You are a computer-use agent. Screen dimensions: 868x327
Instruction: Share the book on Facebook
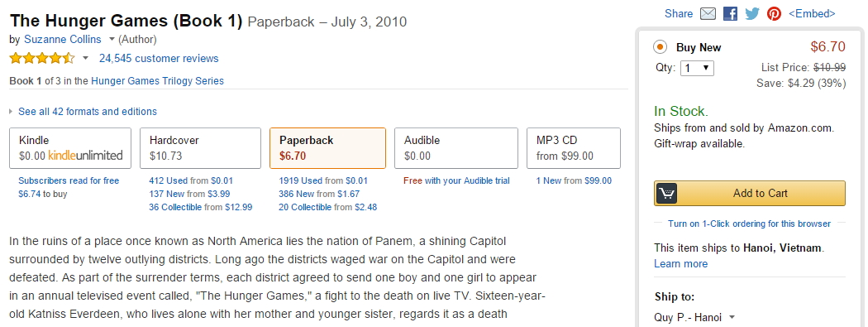click(730, 13)
